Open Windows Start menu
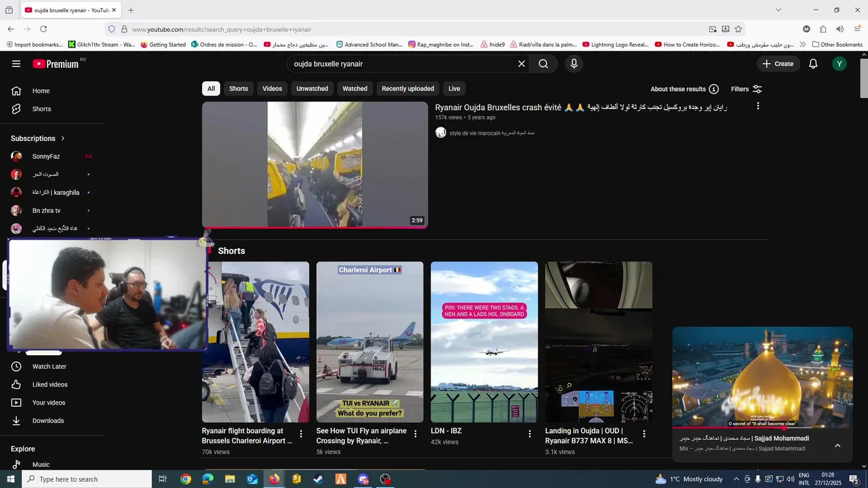This screenshot has height=488, width=868. point(10,479)
